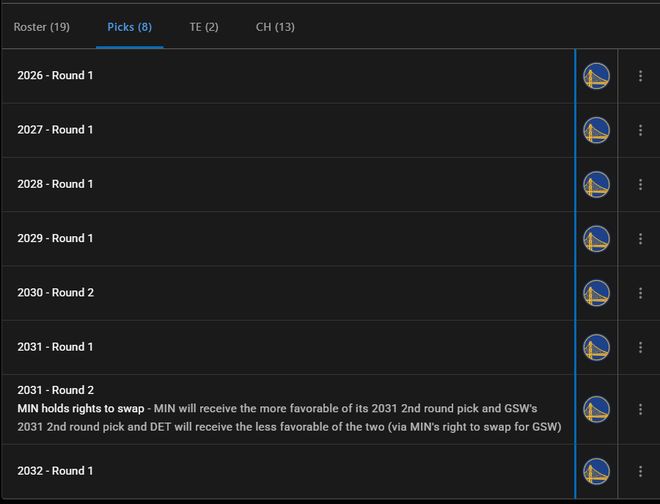Open the TE (2) tab
Screen dimensions: 660x504
[x=204, y=27]
